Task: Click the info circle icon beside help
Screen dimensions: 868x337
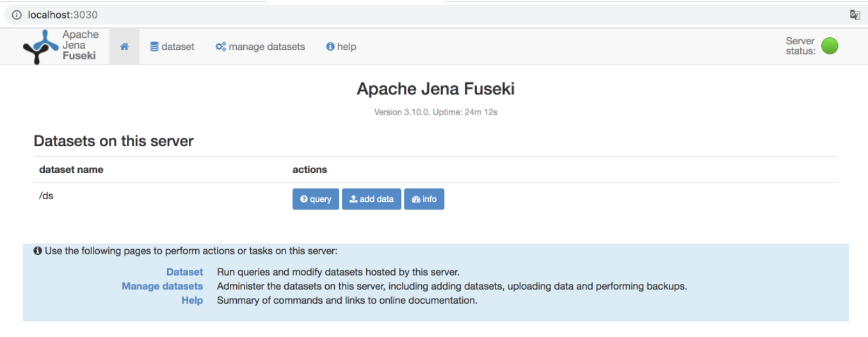Action: tap(330, 47)
